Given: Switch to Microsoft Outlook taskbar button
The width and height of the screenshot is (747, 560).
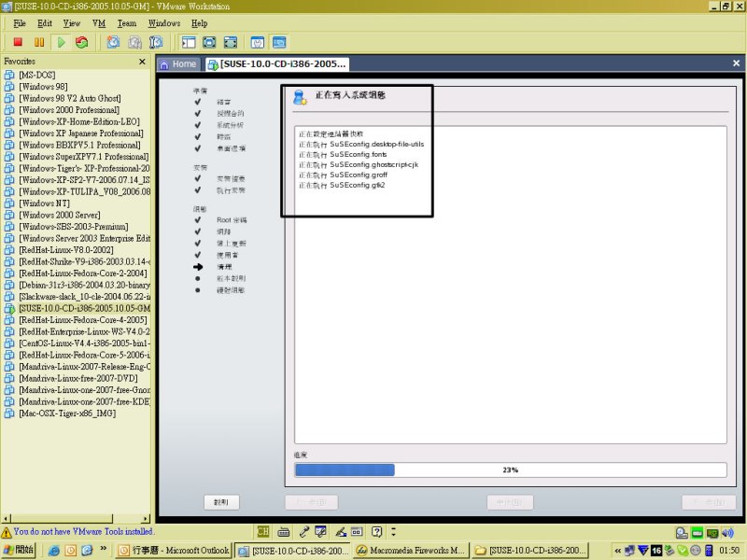Looking at the screenshot, I should pyautogui.click(x=174, y=551).
